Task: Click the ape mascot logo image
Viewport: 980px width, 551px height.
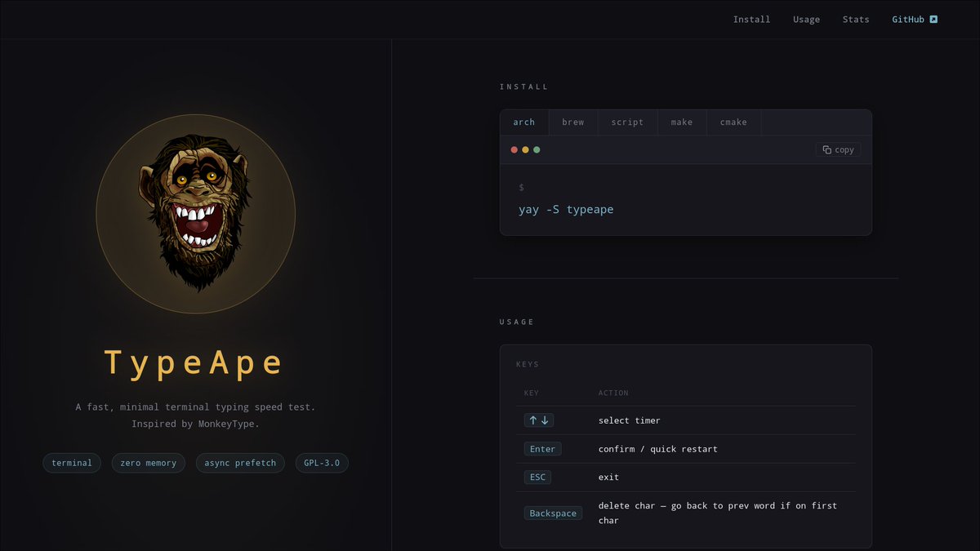Action: [195, 214]
